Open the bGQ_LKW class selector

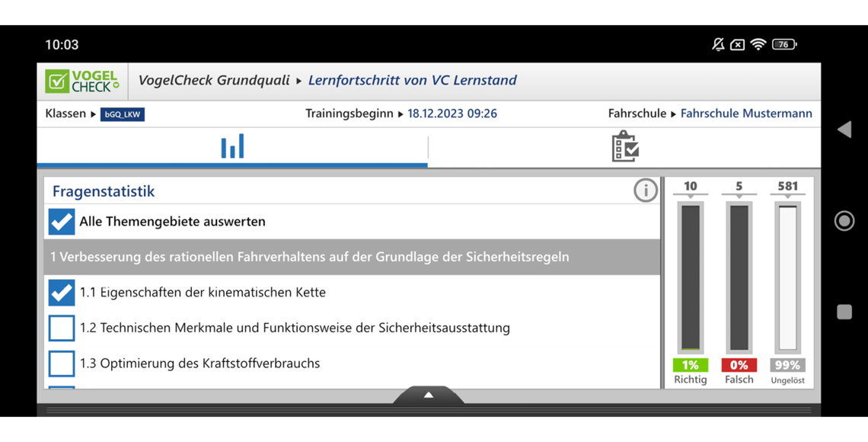coord(122,114)
